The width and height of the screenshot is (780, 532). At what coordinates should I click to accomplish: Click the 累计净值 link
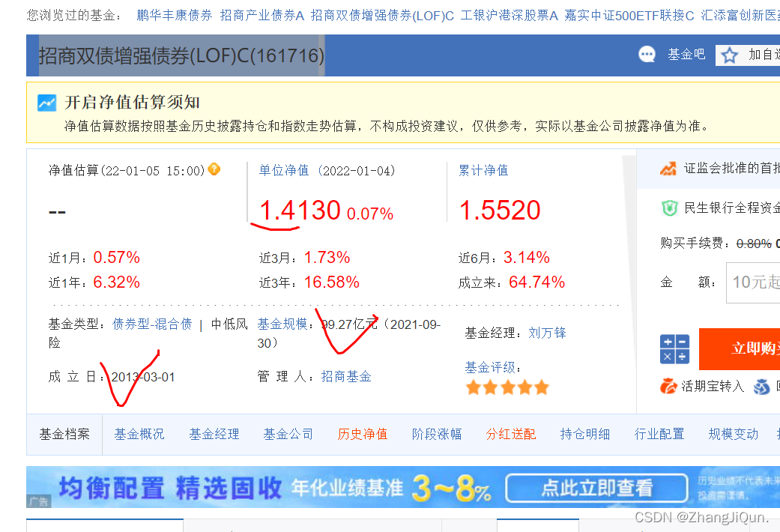[483, 171]
